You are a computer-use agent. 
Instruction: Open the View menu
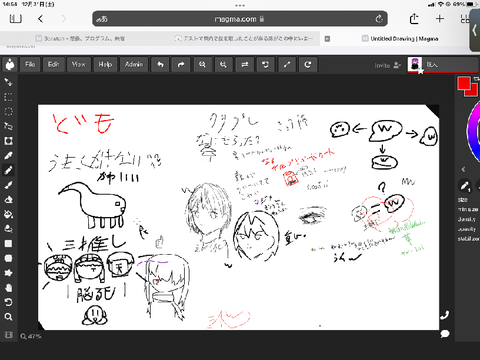pos(79,64)
